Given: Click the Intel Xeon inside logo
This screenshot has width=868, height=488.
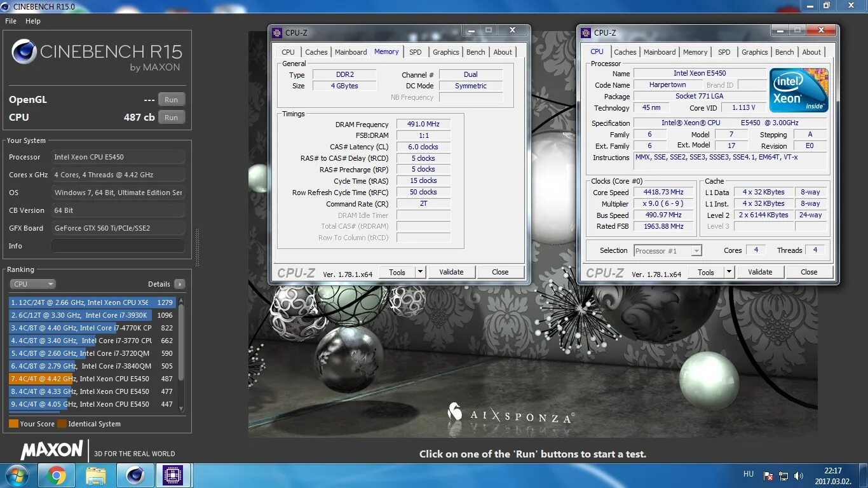Looking at the screenshot, I should click(799, 90).
